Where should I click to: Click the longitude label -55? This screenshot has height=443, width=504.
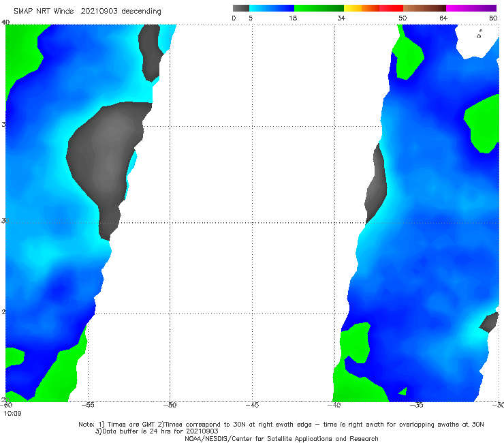click(x=88, y=405)
